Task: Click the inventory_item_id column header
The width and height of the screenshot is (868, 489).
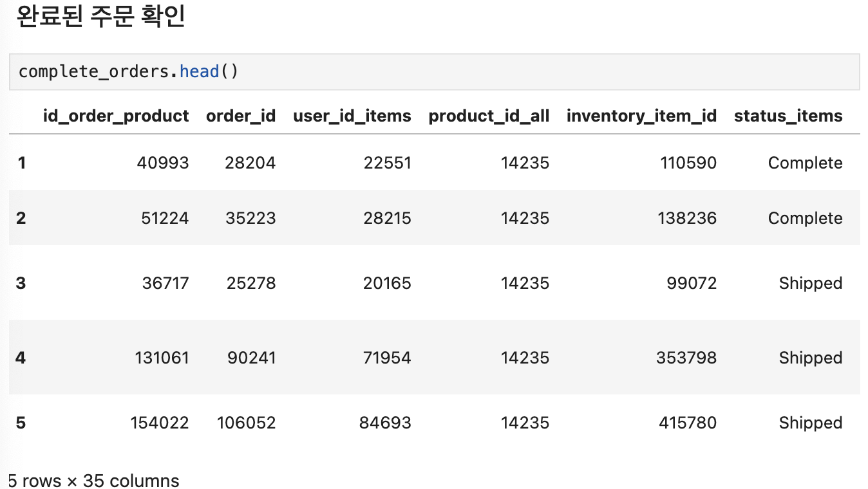Action: coord(641,116)
